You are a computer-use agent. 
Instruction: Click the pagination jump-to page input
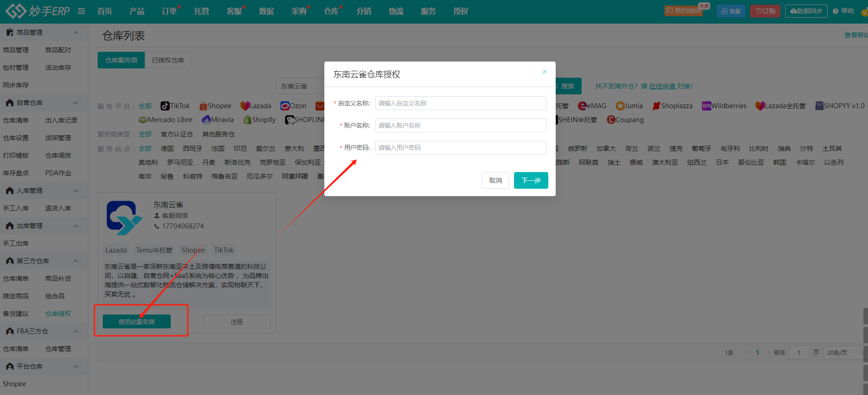799,352
